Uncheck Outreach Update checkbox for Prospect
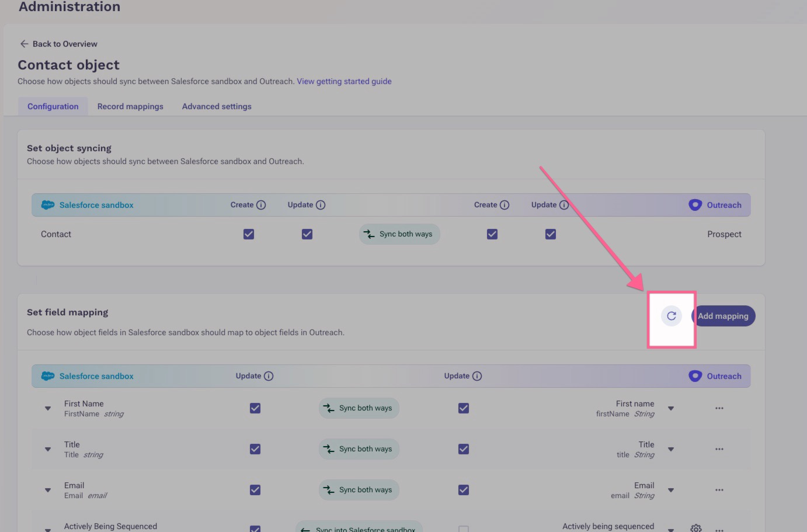The width and height of the screenshot is (807, 532). (x=551, y=234)
